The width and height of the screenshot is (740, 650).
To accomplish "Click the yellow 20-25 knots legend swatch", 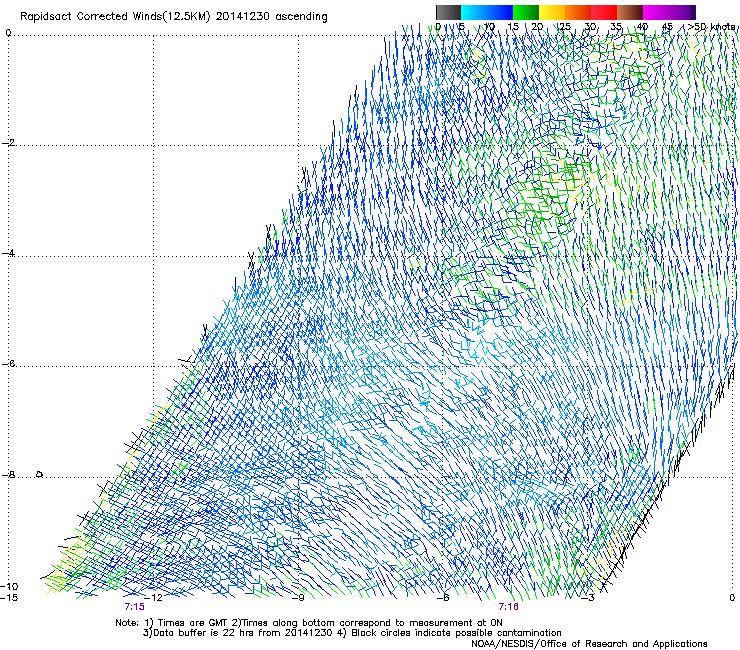I will click(552, 12).
